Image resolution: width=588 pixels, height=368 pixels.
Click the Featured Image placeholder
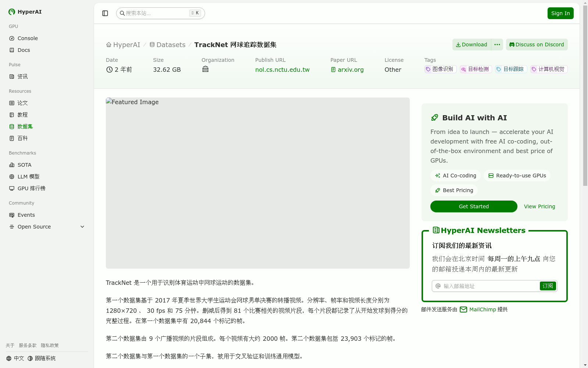point(258,183)
